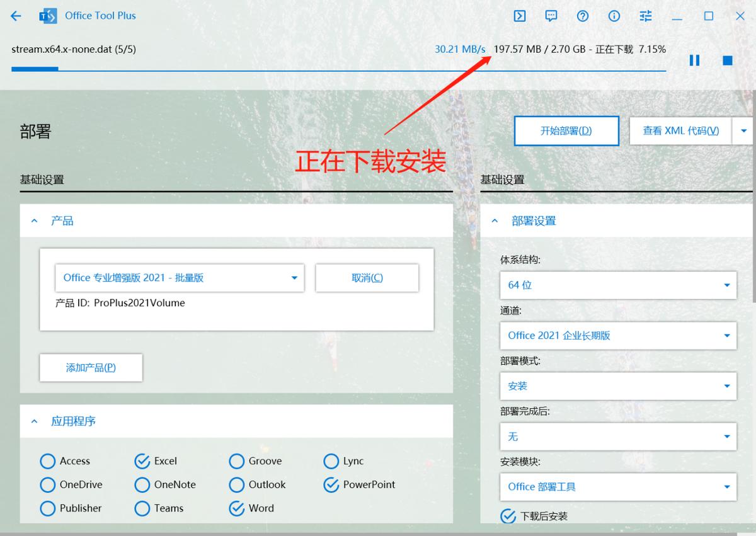The height and width of the screenshot is (536, 756).
Task: Collapse the 产品 section
Action: [34, 220]
